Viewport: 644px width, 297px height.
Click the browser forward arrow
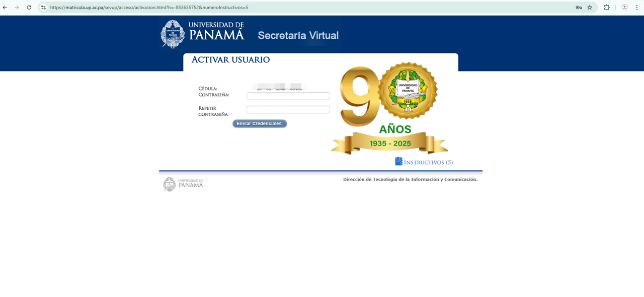coord(17,8)
